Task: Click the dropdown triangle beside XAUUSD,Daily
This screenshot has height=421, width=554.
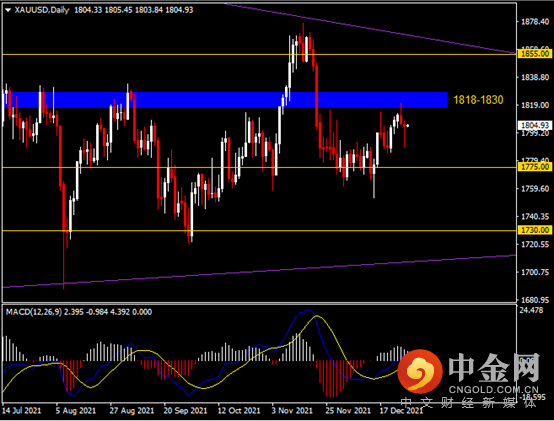Action: (8, 10)
